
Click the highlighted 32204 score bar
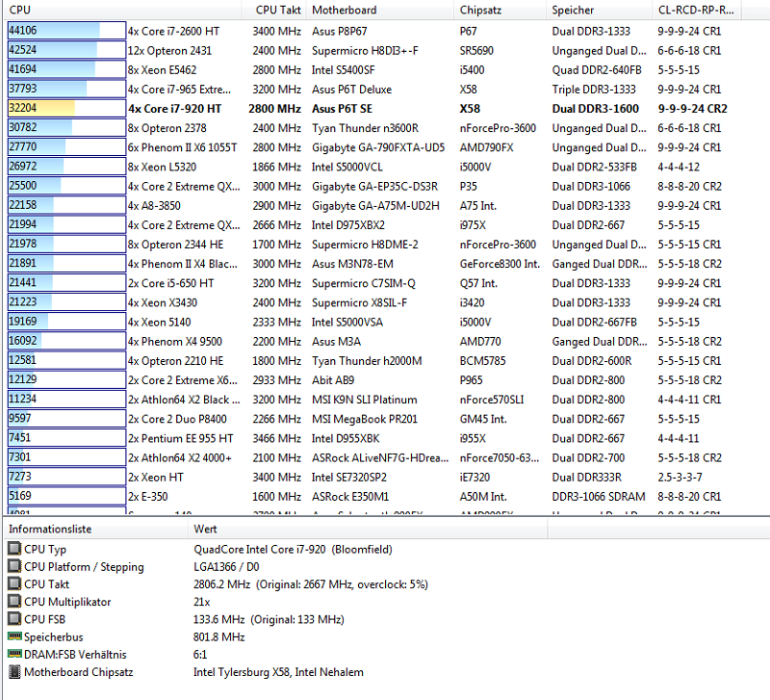pyautogui.click(x=66, y=108)
